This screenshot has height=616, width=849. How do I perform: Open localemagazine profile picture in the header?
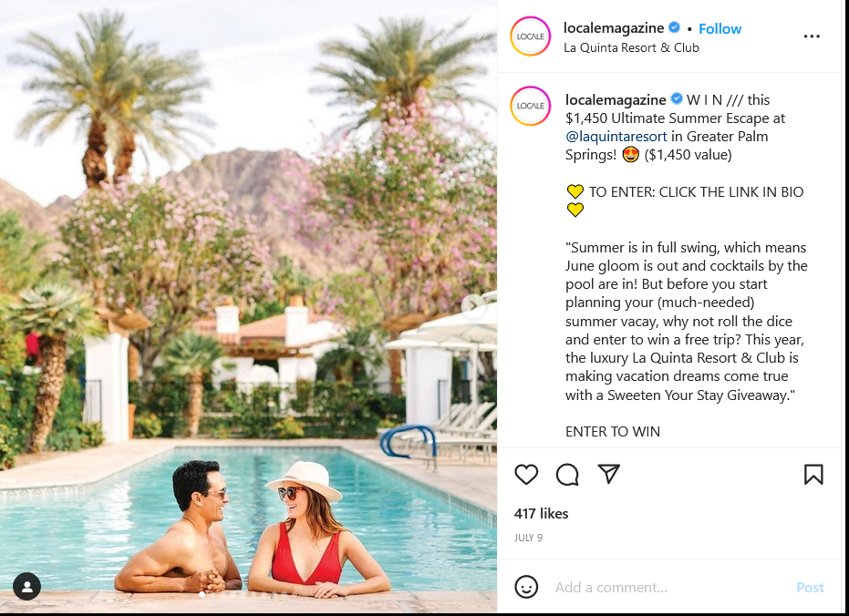pyautogui.click(x=531, y=36)
